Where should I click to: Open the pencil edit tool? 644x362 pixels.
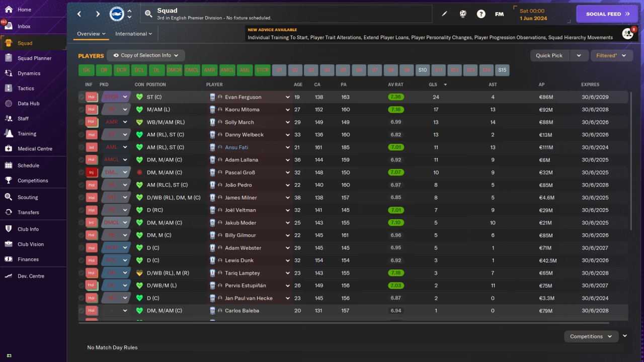444,14
